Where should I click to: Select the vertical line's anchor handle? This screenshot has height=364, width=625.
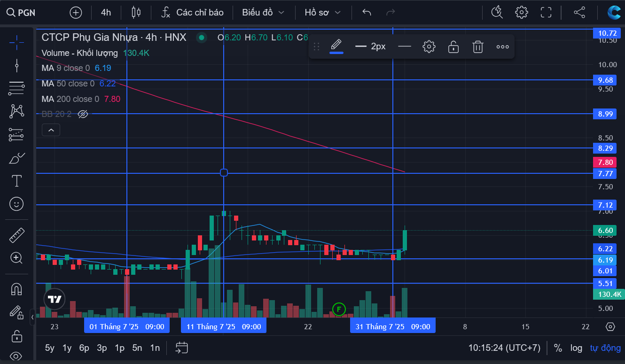(224, 173)
